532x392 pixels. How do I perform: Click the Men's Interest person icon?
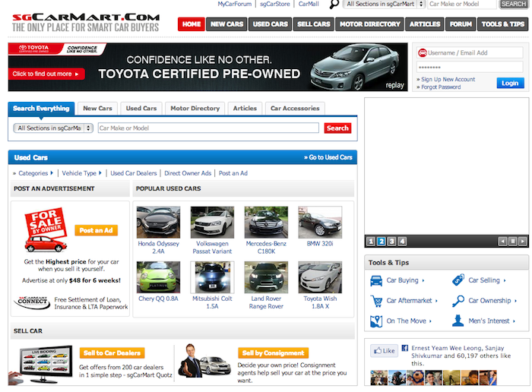pyautogui.click(x=458, y=321)
